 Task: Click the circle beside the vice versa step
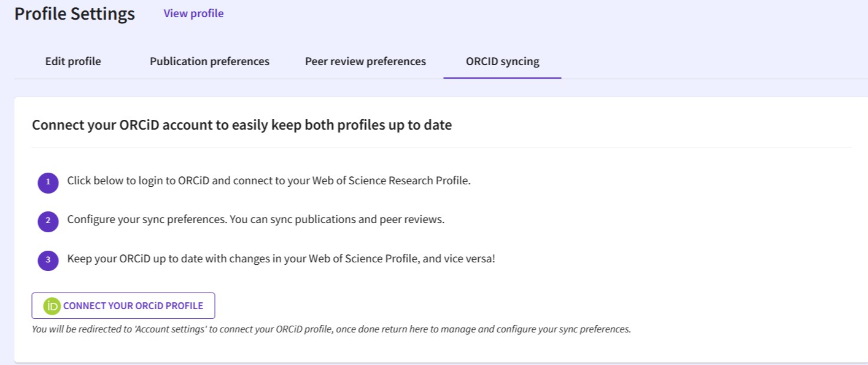(48, 259)
